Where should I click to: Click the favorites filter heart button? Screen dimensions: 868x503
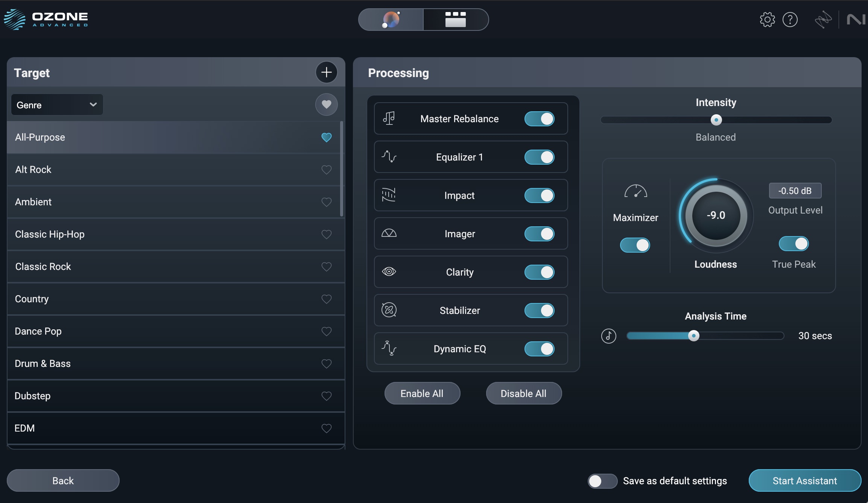pyautogui.click(x=326, y=105)
